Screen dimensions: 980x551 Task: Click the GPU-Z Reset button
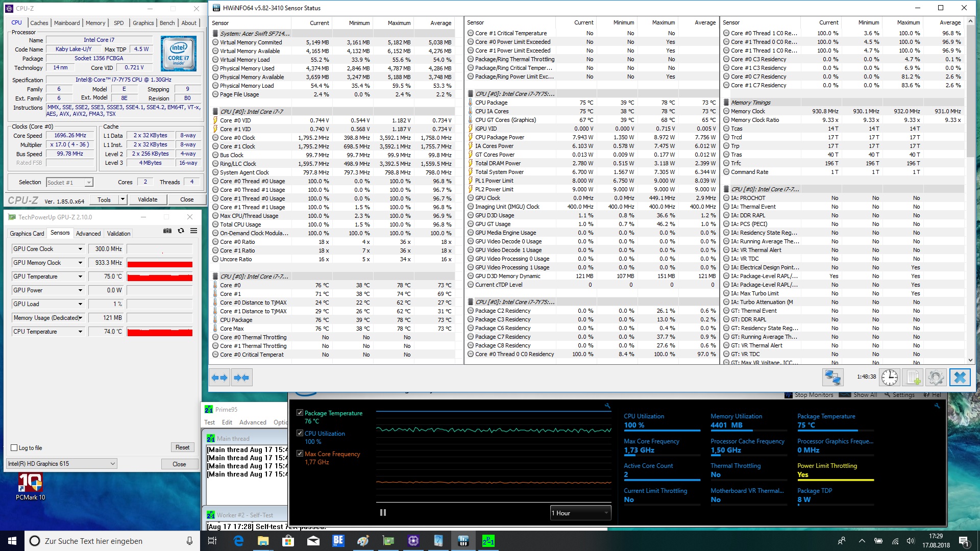pyautogui.click(x=182, y=447)
